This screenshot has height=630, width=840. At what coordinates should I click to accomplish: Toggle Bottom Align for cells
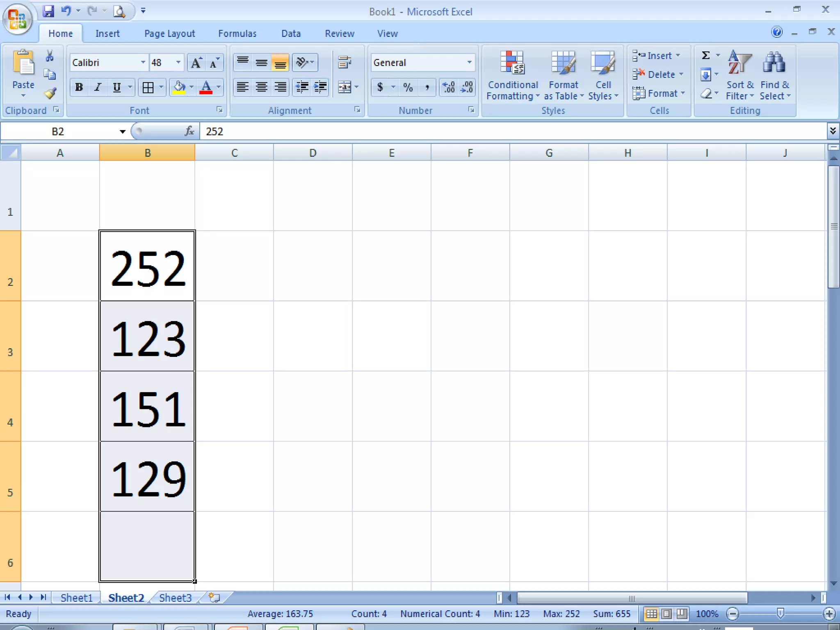pyautogui.click(x=280, y=63)
